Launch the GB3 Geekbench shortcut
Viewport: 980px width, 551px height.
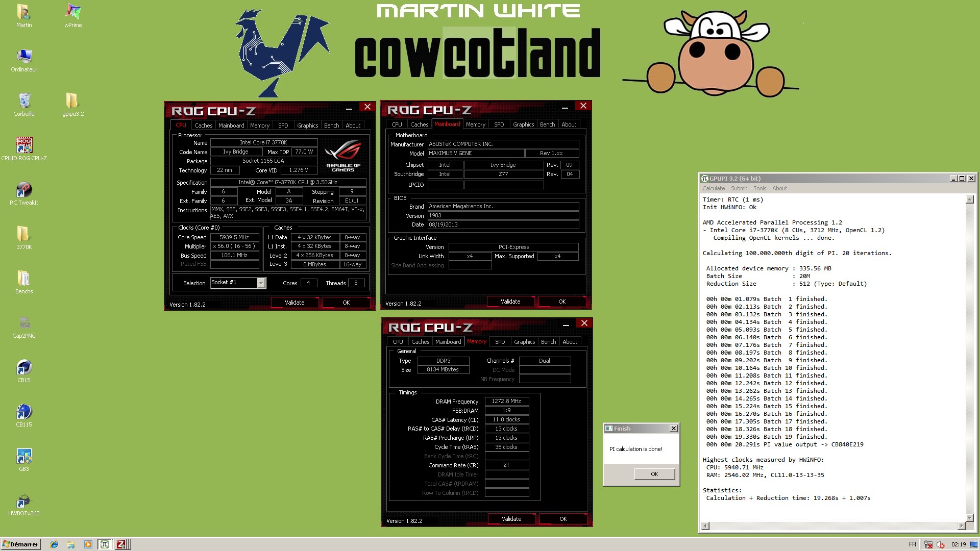(x=24, y=460)
